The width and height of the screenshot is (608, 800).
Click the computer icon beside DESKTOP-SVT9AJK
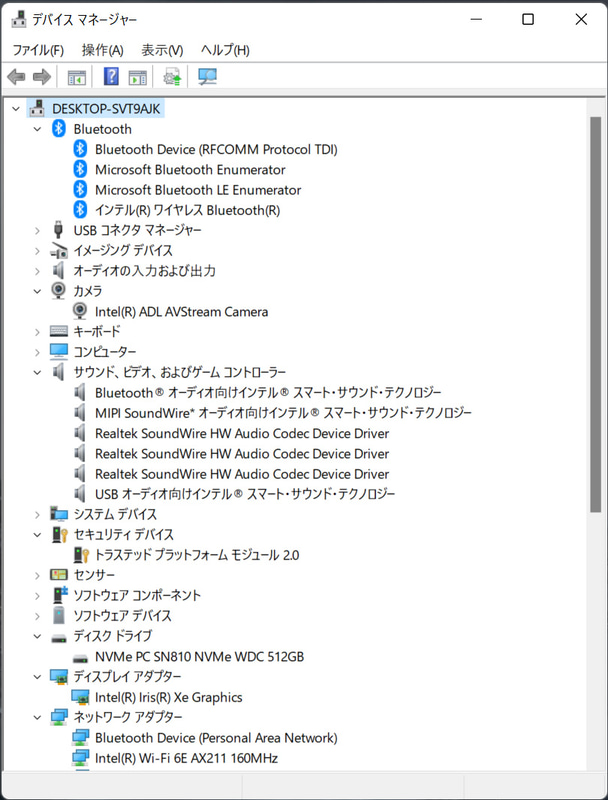[x=37, y=108]
